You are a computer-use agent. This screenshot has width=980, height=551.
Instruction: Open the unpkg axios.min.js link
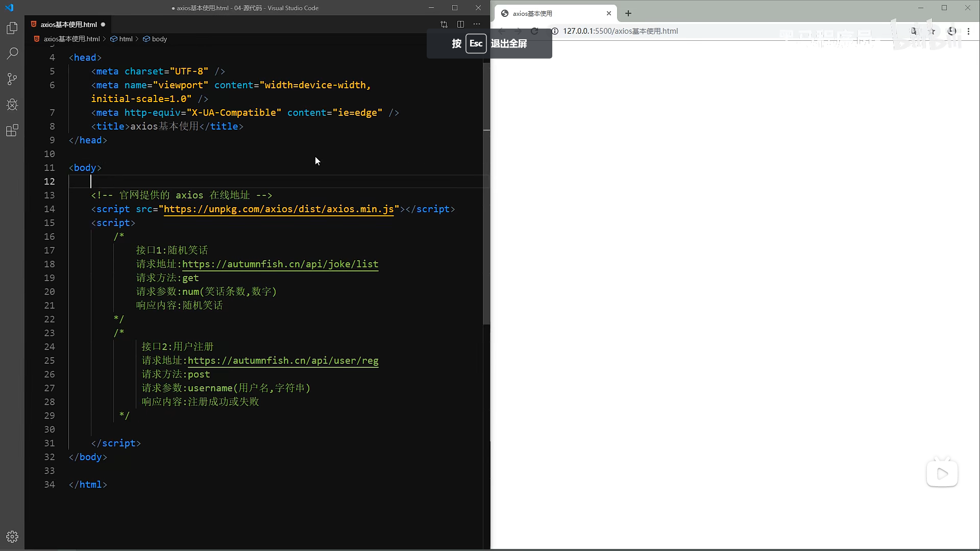coord(279,209)
